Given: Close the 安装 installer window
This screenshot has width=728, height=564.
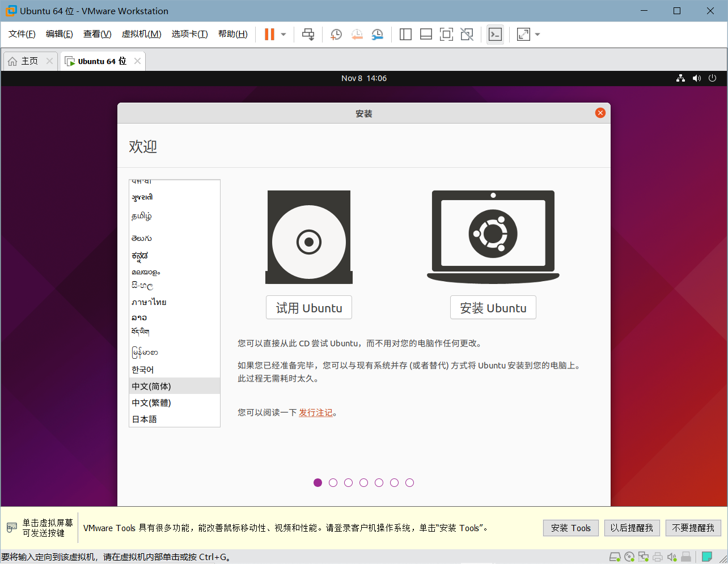Looking at the screenshot, I should (600, 113).
